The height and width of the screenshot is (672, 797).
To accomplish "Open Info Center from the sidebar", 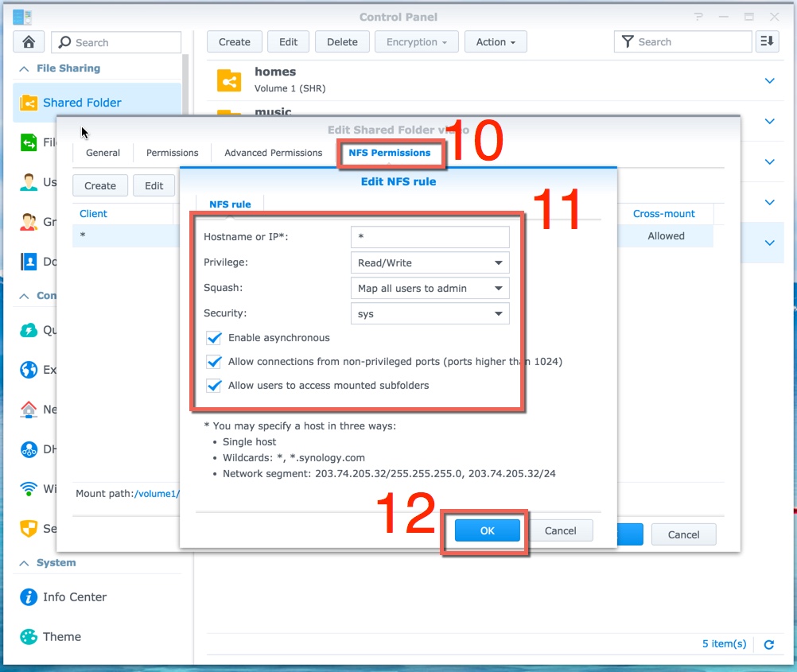I will pyautogui.click(x=29, y=596).
